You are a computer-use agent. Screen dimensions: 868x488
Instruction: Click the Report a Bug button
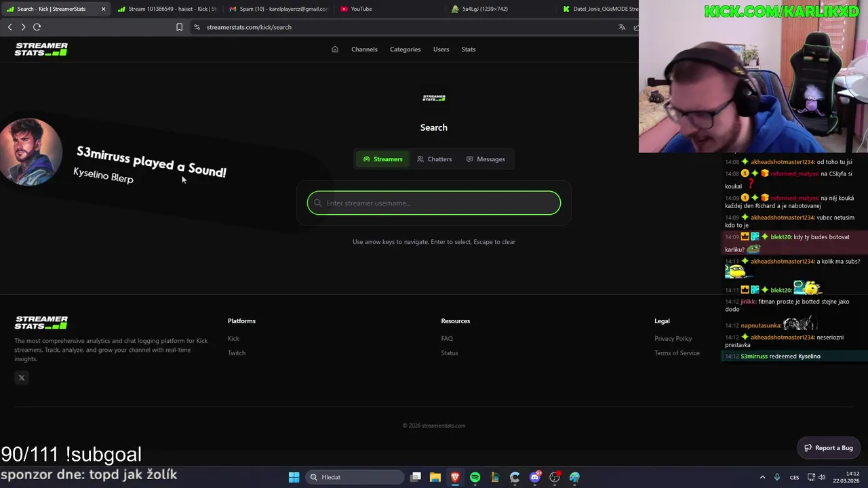[829, 448]
